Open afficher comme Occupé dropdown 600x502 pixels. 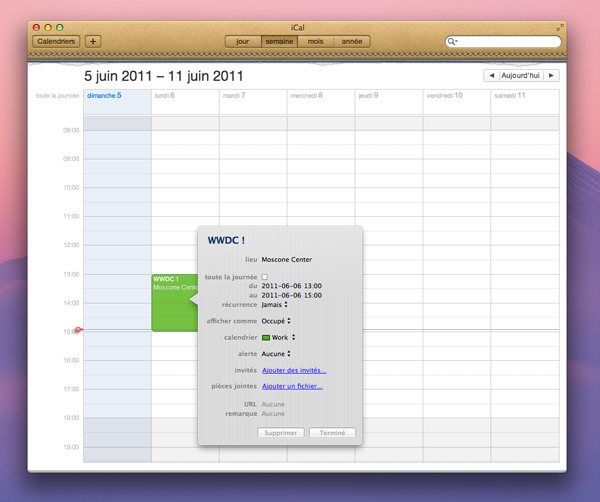[x=276, y=321]
